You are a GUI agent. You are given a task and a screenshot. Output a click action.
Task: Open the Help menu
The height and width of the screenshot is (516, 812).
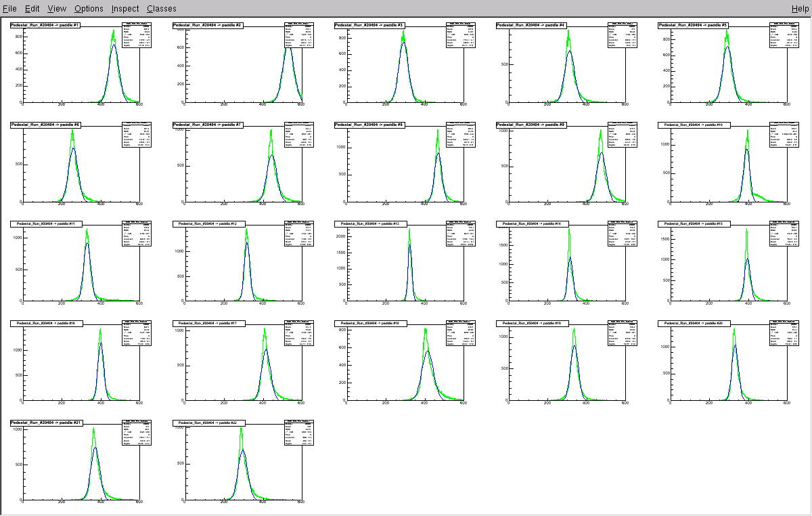click(x=799, y=8)
